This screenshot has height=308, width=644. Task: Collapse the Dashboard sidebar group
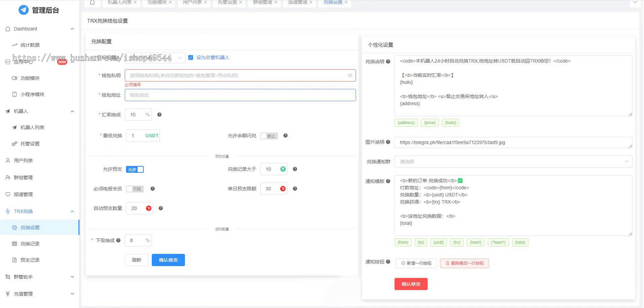pyautogui.click(x=72, y=29)
